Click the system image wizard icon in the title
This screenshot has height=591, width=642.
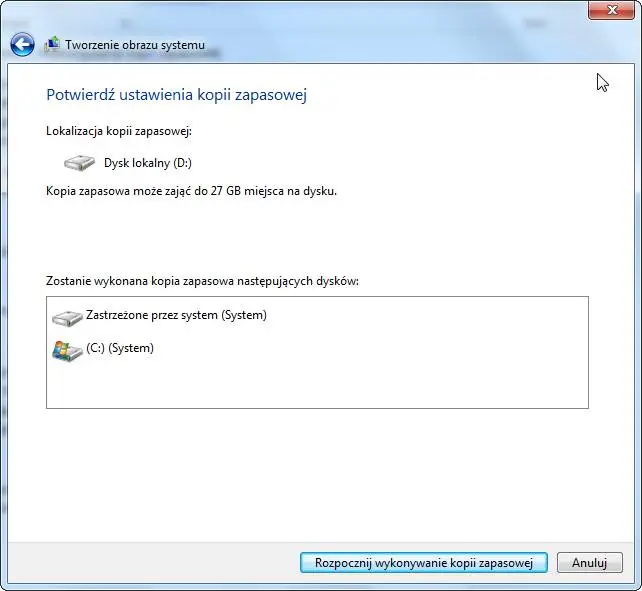tap(51, 45)
